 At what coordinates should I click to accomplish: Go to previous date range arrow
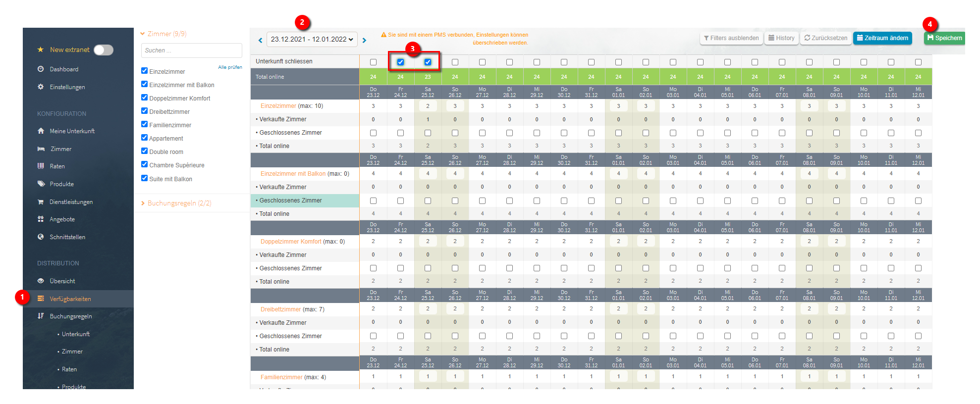(261, 40)
